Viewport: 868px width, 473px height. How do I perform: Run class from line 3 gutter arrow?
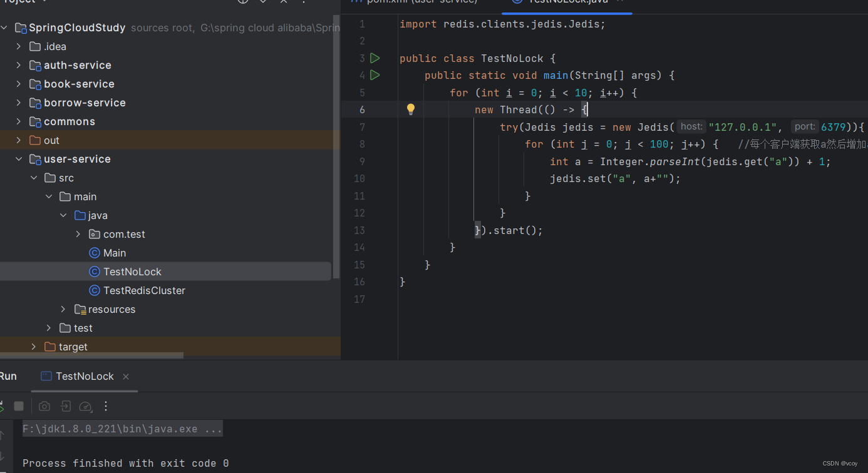[x=375, y=58]
